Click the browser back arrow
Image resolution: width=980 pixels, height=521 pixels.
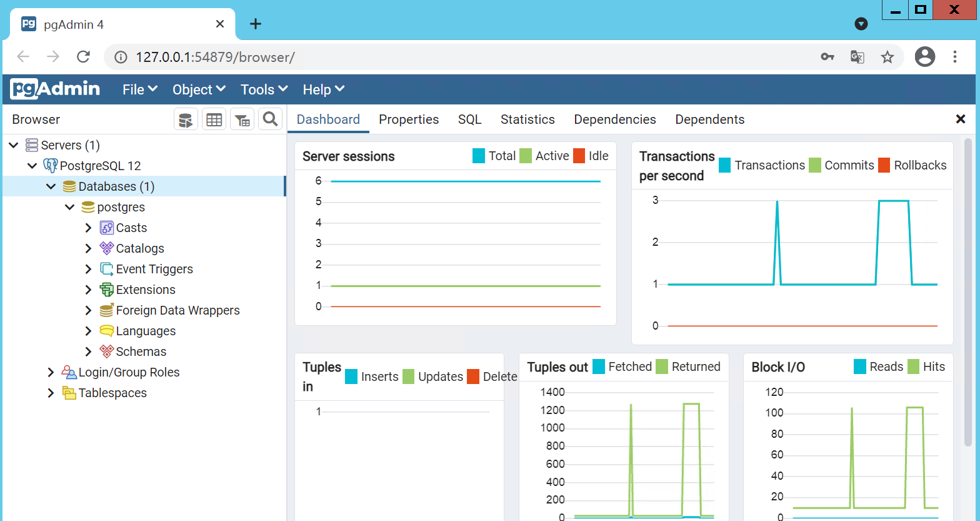pyautogui.click(x=23, y=57)
